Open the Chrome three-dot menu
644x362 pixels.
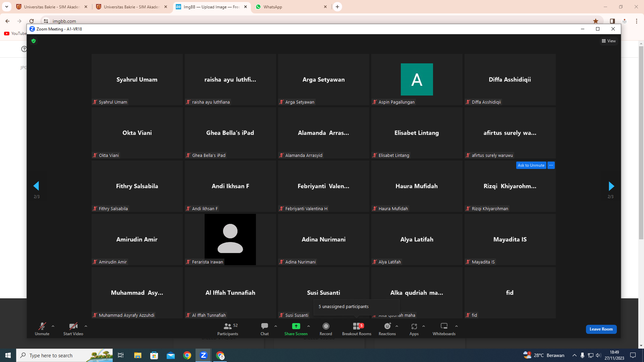tap(637, 21)
